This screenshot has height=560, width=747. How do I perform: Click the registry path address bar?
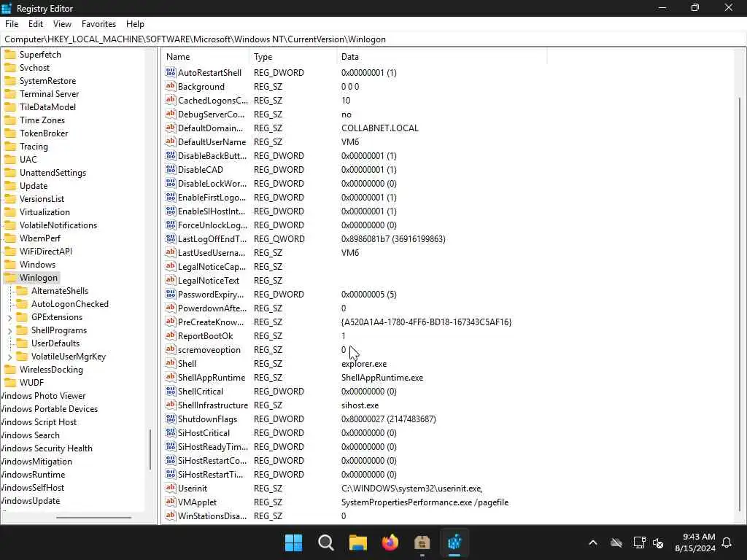373,39
